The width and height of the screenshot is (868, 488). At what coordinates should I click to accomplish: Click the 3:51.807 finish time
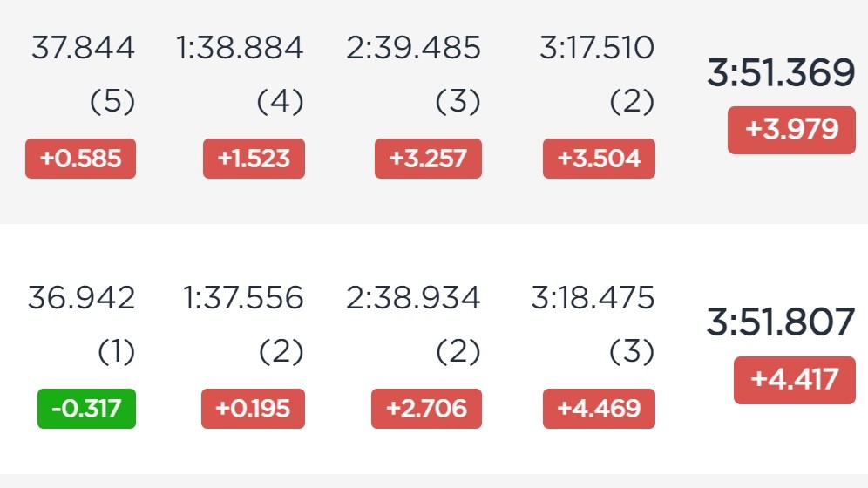781,322
